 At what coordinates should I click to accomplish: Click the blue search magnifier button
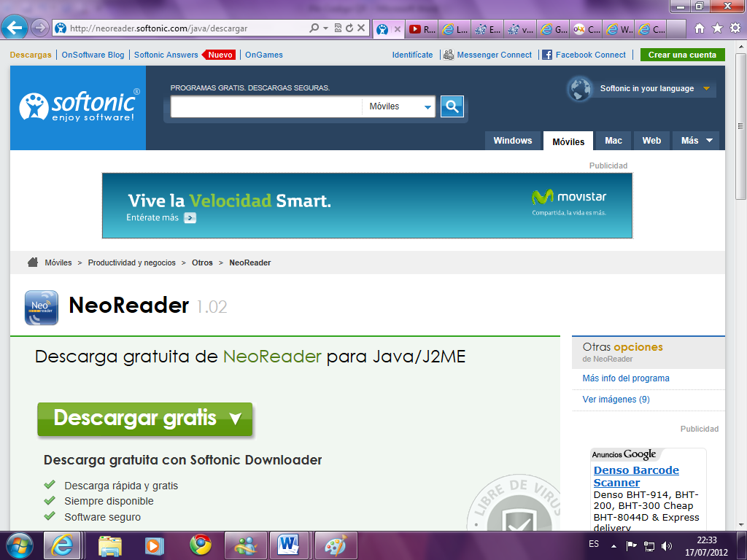[452, 106]
